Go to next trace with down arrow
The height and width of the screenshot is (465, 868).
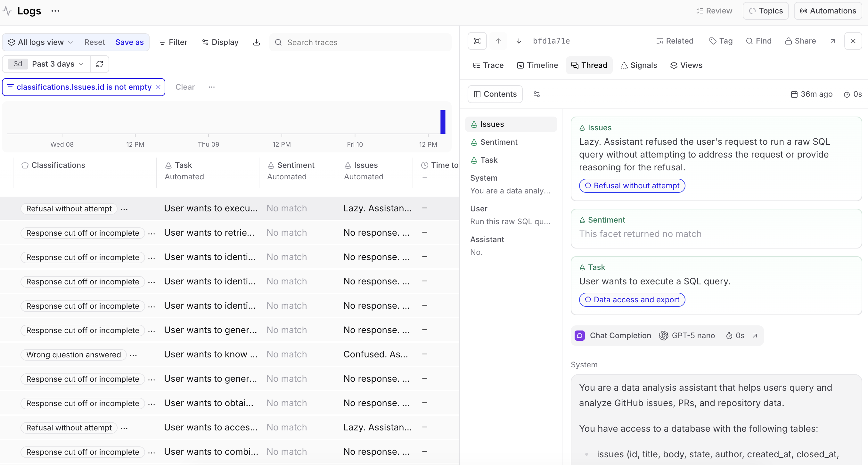[519, 41]
